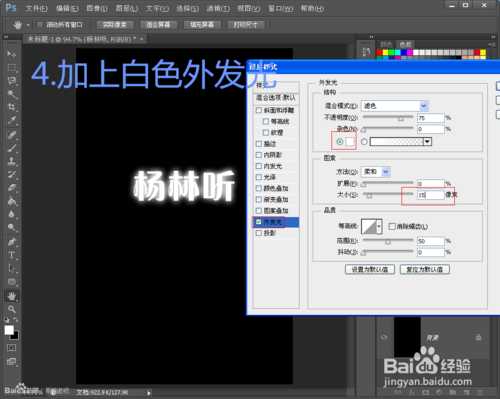Enable 斜面和浮雕 style checkbox

(259, 110)
